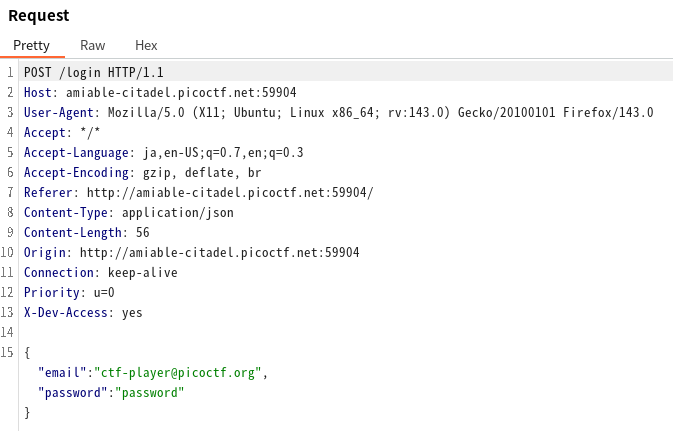This screenshot has width=673, height=431.
Task: Switch to the Hex tab
Action: pos(146,45)
